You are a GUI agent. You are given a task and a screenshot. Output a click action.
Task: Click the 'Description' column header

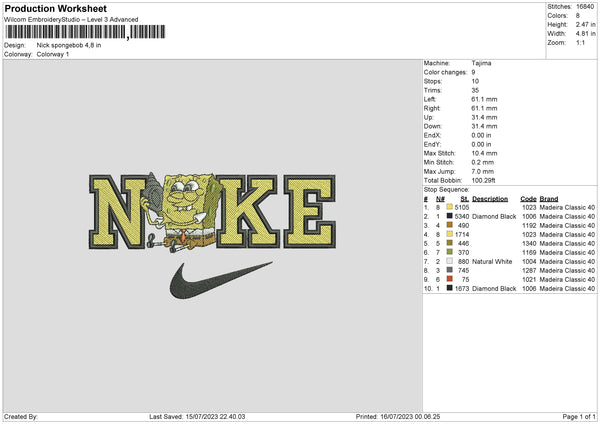pos(490,199)
